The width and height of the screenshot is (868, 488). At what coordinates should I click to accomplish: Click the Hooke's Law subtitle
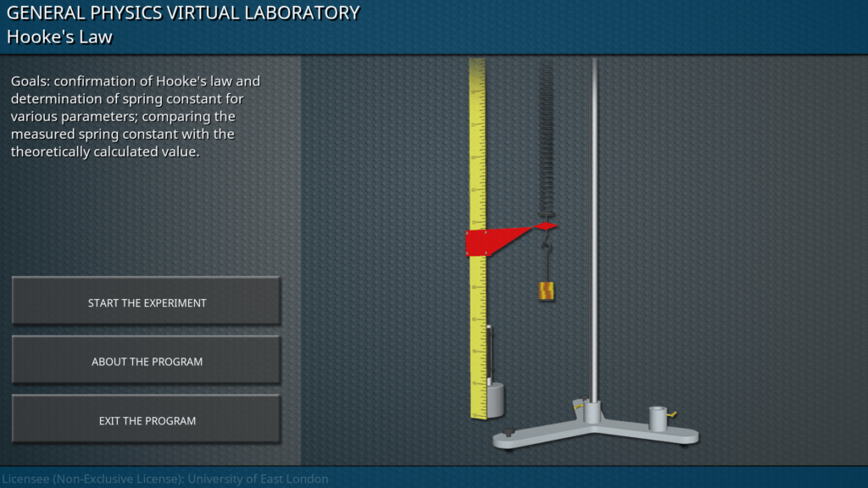click(60, 37)
